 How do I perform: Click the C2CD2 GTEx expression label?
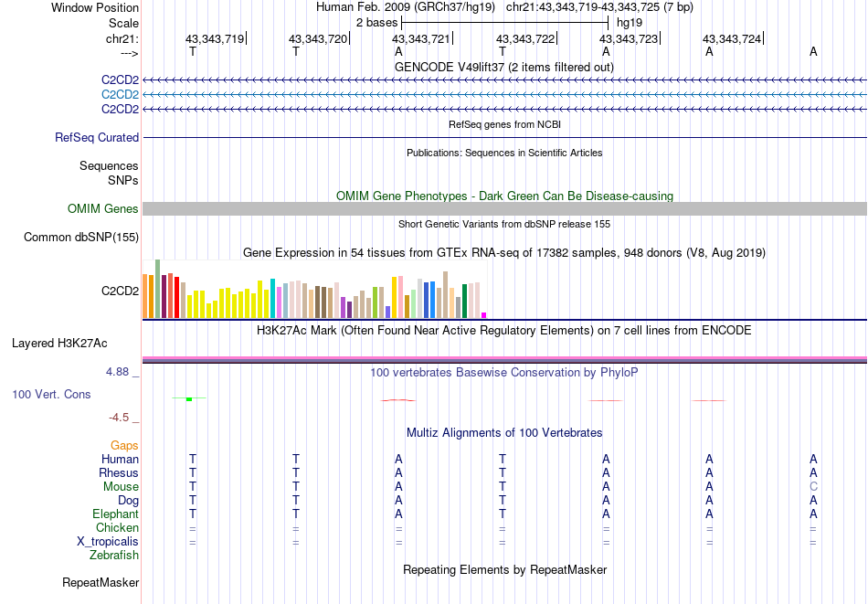click(x=120, y=291)
